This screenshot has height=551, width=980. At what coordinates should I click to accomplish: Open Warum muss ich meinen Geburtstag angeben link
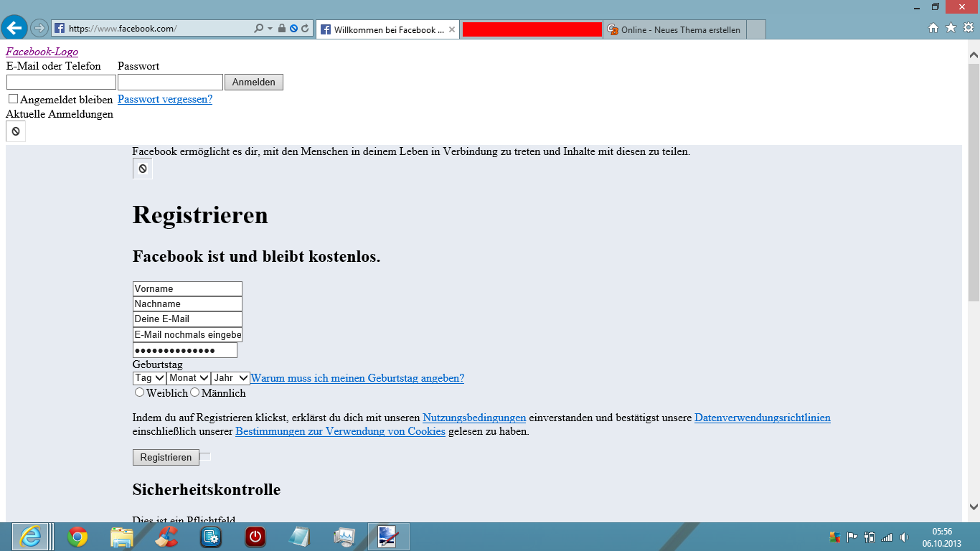[357, 378]
